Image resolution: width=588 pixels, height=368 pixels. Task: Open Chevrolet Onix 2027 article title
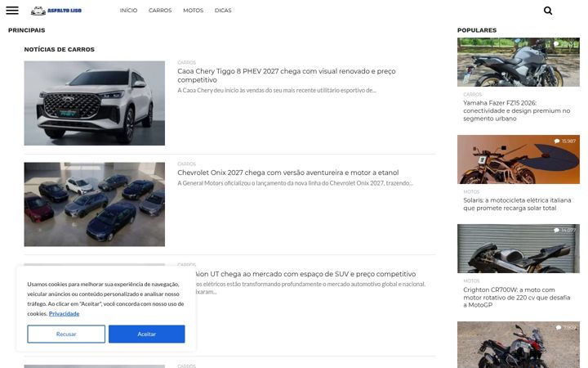pyautogui.click(x=288, y=173)
